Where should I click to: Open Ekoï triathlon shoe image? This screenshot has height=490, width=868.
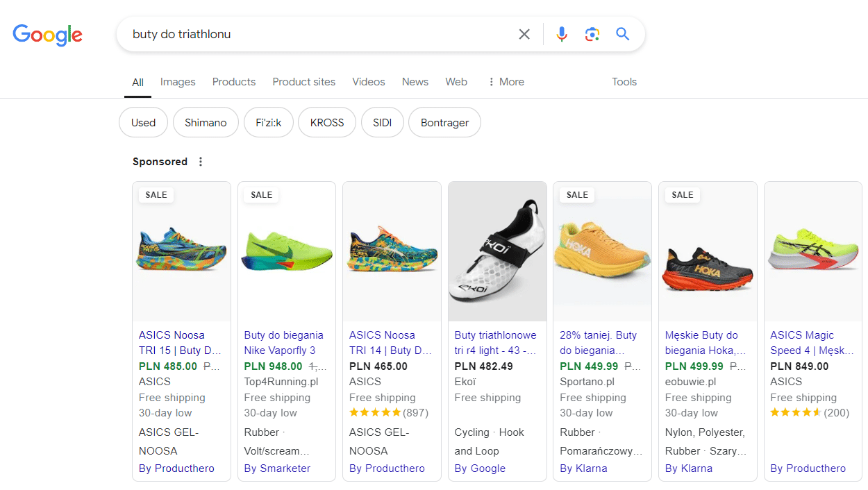coord(497,251)
